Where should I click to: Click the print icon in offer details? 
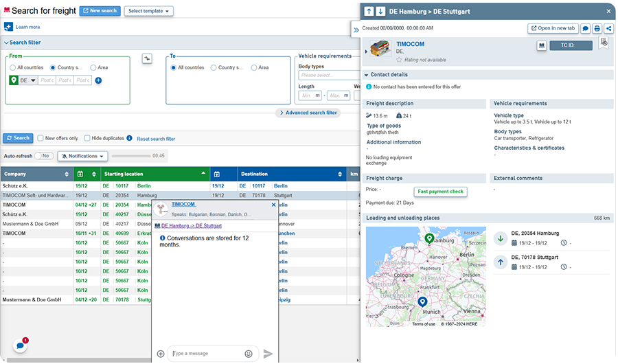(597, 28)
